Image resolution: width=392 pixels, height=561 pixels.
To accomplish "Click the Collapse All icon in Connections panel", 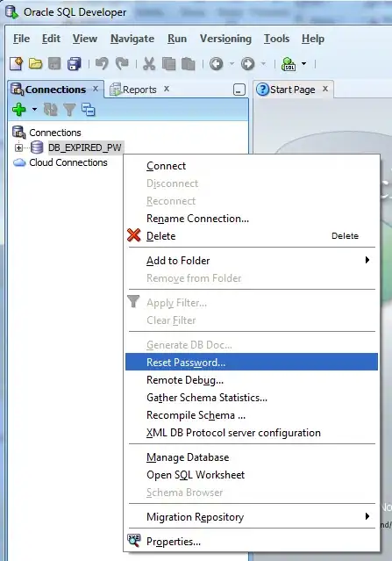I will tap(89, 110).
